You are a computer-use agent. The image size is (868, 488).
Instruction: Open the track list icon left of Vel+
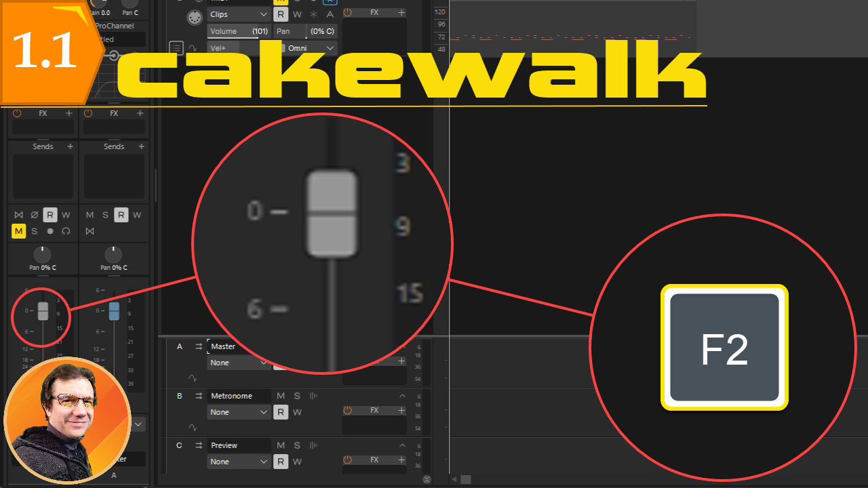coord(176,48)
